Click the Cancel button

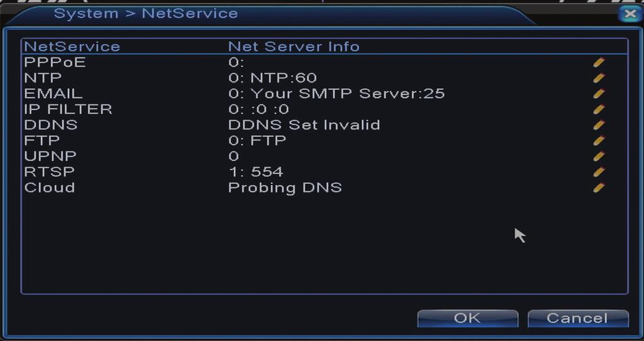point(577,318)
